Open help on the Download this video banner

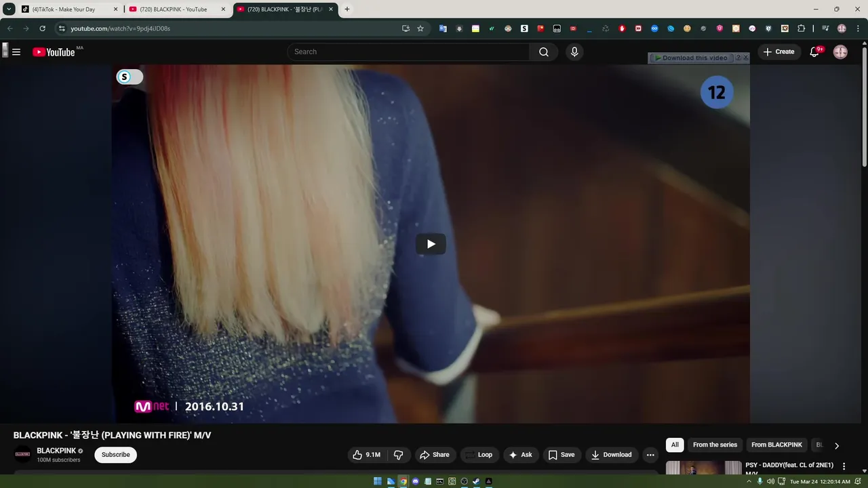pos(738,58)
